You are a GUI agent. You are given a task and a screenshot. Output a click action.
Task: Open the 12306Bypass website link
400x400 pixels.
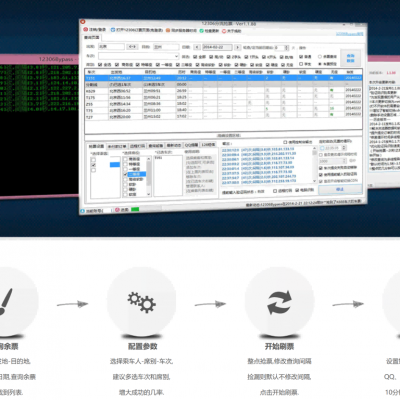click(349, 34)
